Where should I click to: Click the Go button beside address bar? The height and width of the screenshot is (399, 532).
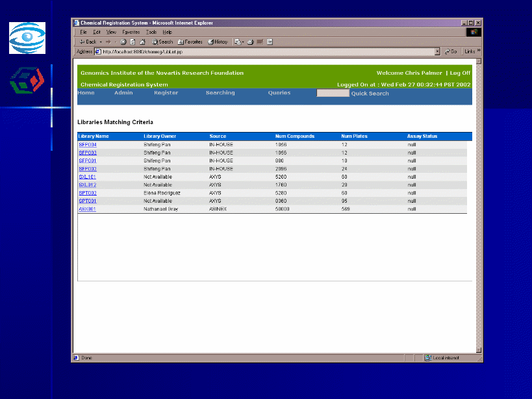pyautogui.click(x=451, y=51)
